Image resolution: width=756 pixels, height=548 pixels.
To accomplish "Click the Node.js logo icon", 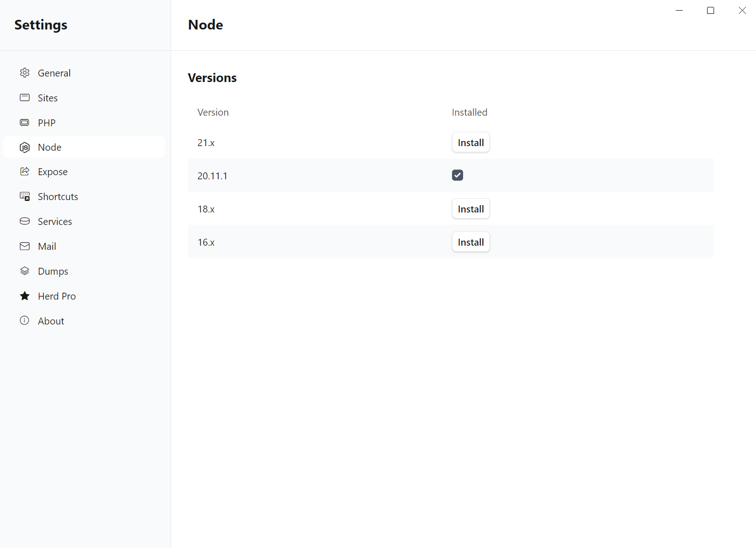I will tap(24, 147).
